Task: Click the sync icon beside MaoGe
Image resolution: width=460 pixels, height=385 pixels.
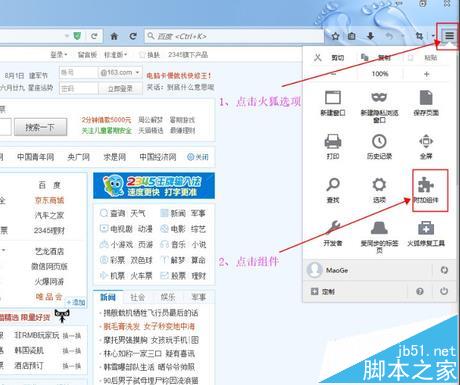Action: point(444,270)
